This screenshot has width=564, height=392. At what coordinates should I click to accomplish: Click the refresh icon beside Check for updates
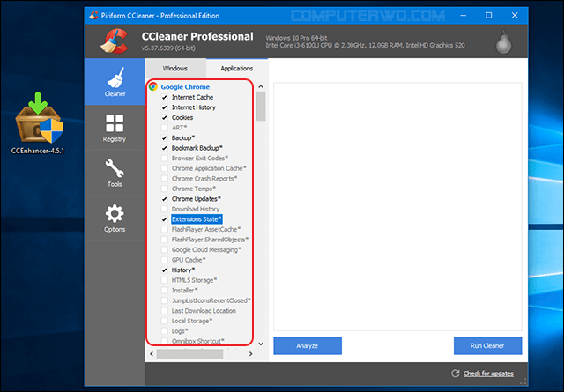(x=455, y=374)
